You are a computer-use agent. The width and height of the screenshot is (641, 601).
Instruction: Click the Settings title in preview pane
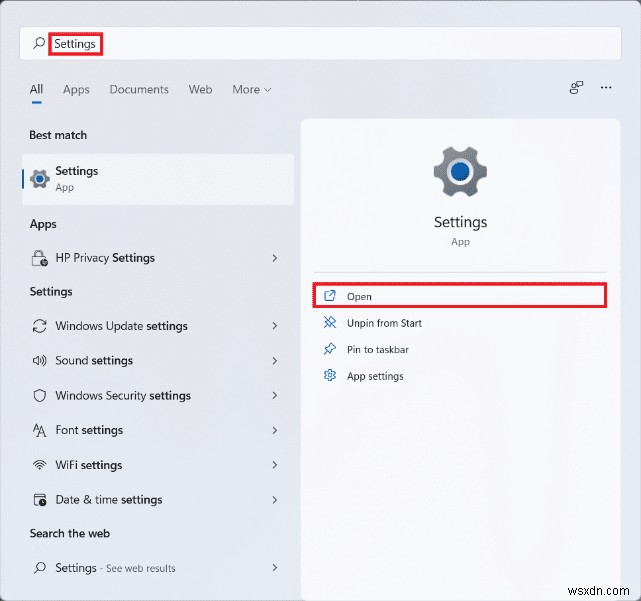point(460,222)
